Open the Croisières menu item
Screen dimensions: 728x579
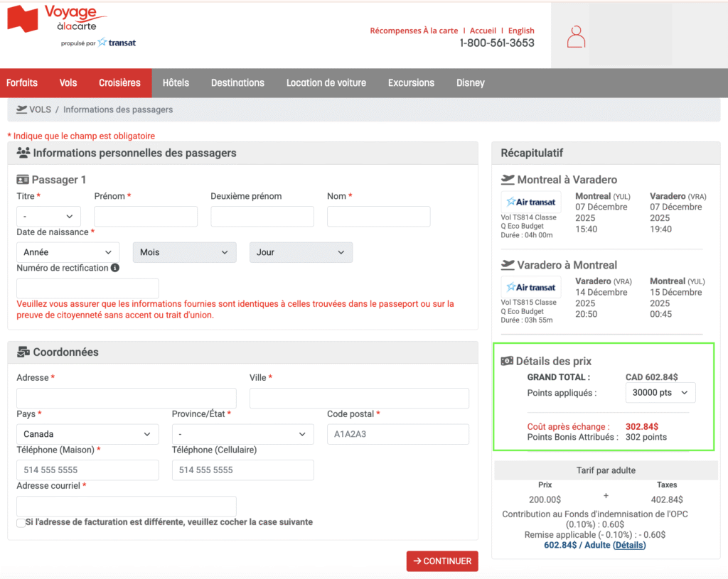[119, 83]
